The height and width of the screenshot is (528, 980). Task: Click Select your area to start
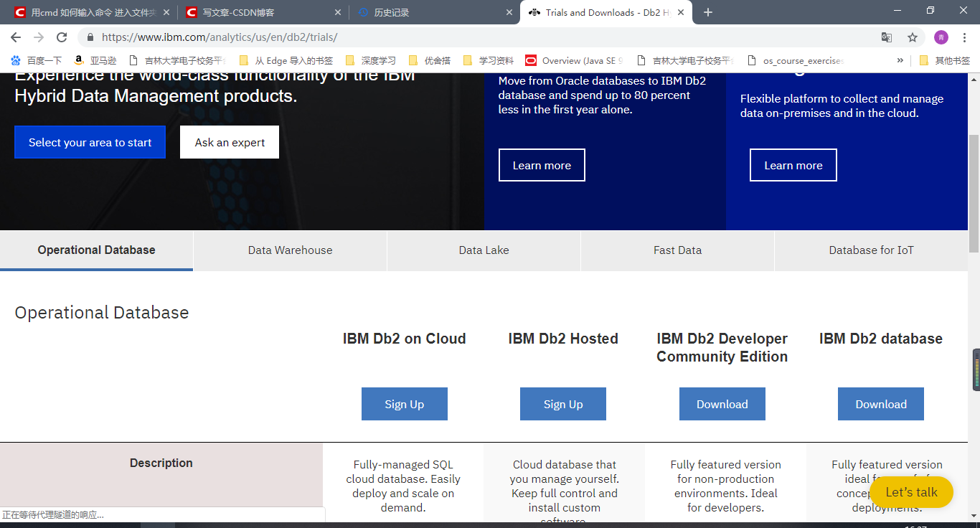[x=90, y=142]
